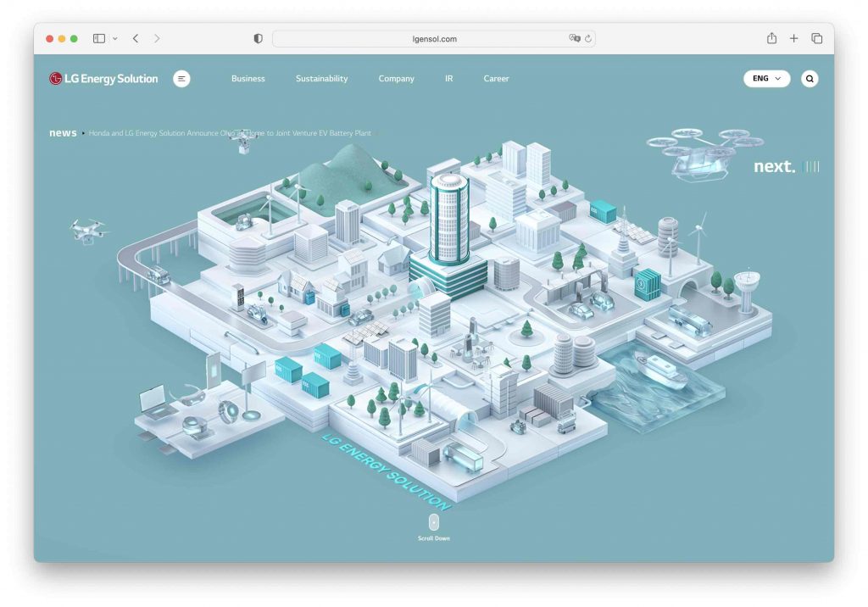
Task: Click the Safari sidebar toggle icon
Action: click(x=99, y=38)
